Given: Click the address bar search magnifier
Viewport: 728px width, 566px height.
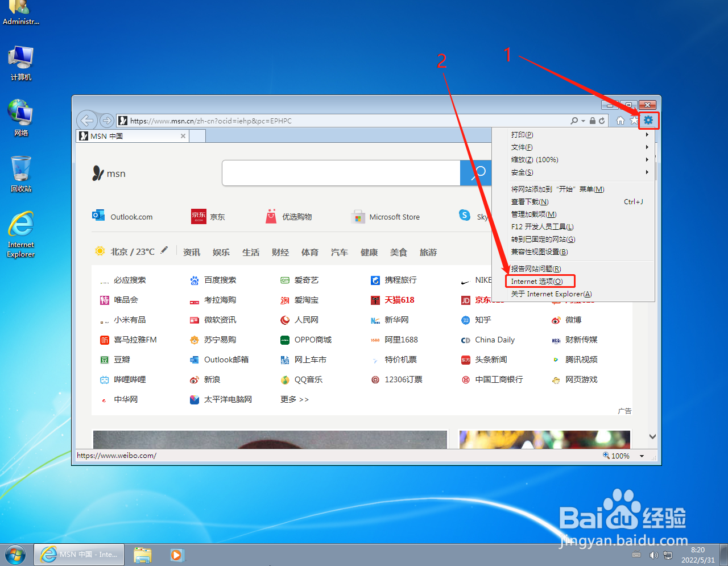Looking at the screenshot, I should tap(574, 121).
